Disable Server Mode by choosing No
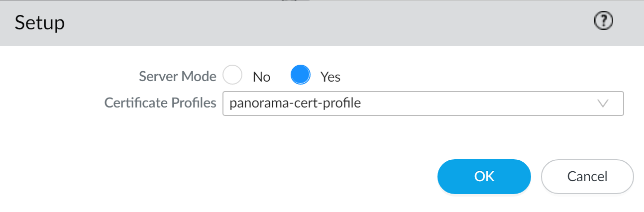 [x=232, y=76]
